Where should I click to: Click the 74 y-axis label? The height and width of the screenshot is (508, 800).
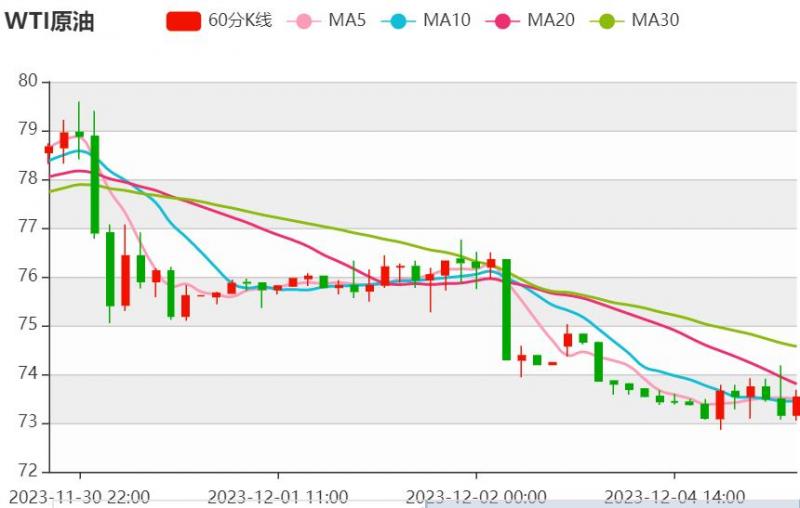(x=28, y=374)
